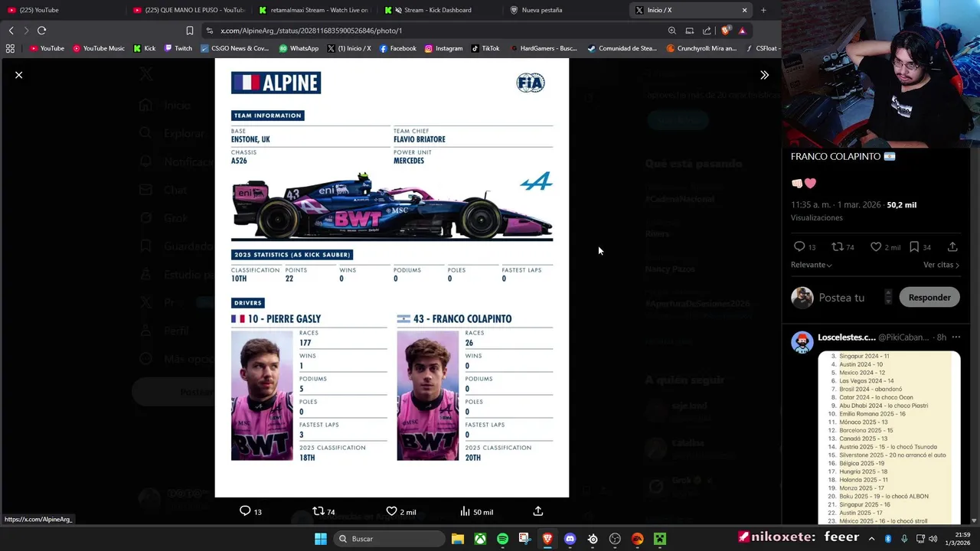Switch to Stream - Kick Dashboard tab
Viewport: 980px width, 551px height.
440,10
